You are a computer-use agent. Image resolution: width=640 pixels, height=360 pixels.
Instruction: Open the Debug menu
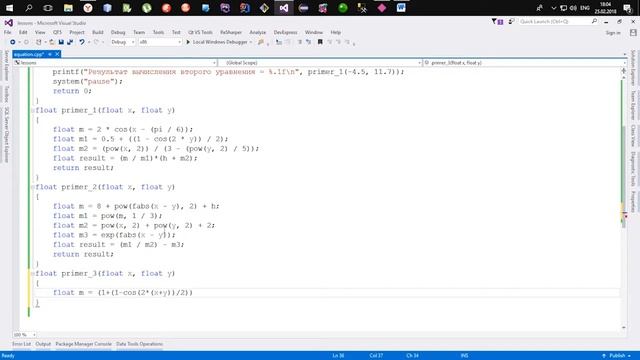pyautogui.click(x=118, y=32)
